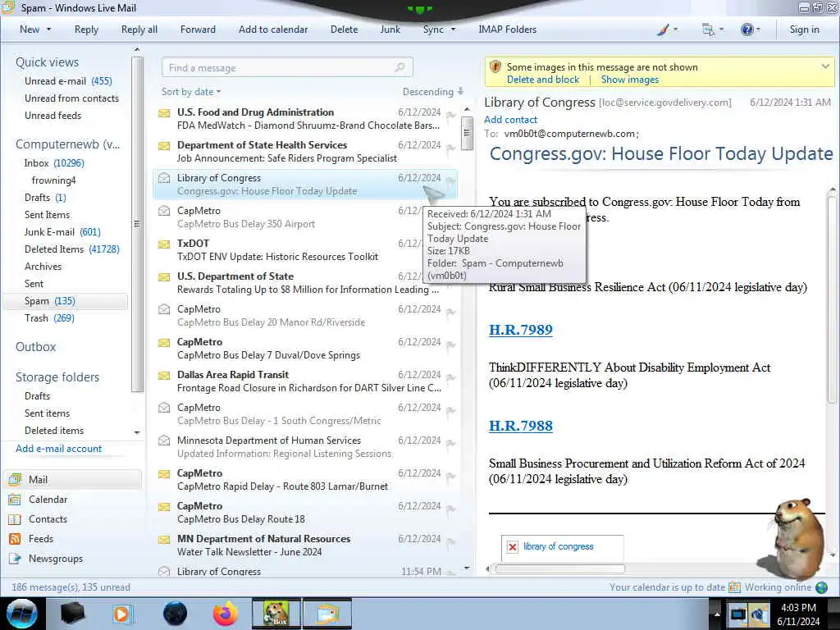The image size is (840, 630).
Task: Select Unread e-mail quick view
Action: tap(68, 81)
